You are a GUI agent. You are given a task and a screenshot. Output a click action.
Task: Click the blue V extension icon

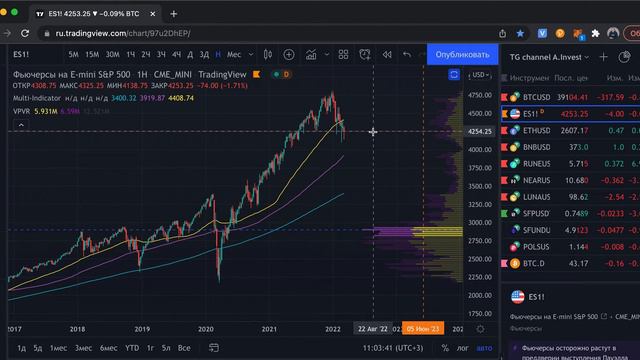pos(542,33)
